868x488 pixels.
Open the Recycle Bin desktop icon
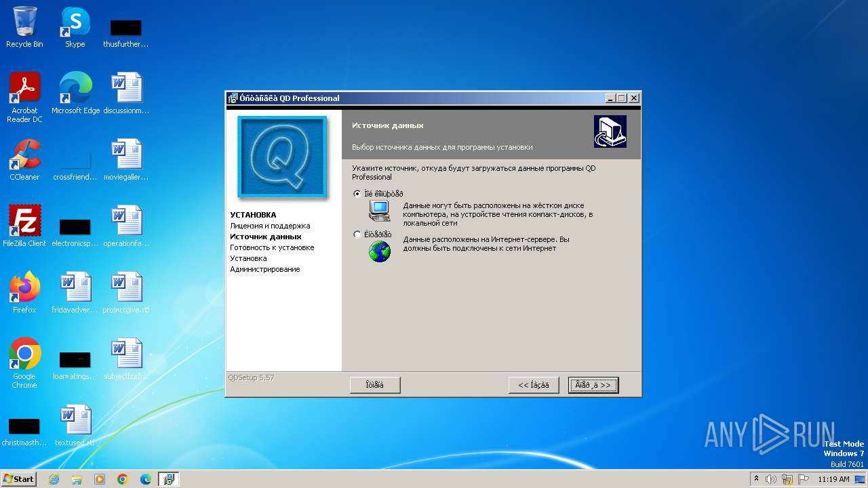coord(24,27)
